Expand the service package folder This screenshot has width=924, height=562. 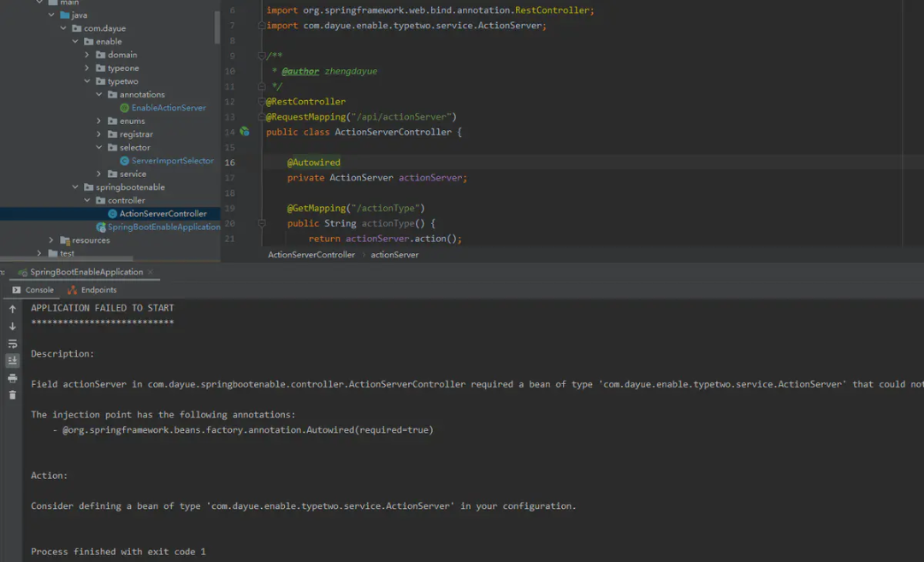click(x=100, y=174)
